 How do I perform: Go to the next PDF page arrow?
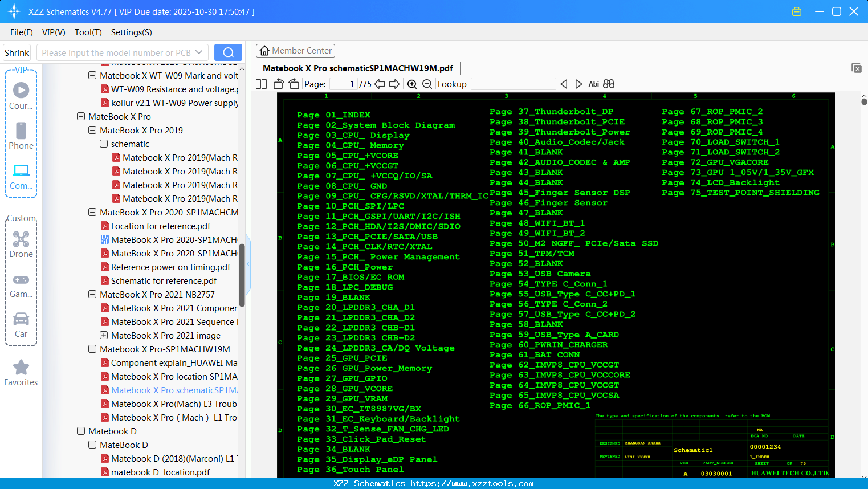(x=394, y=84)
